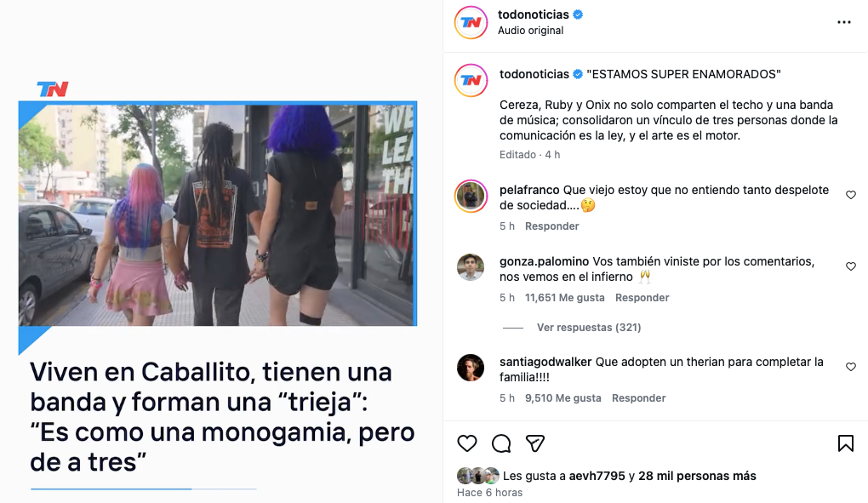Open santiagodwalker's profile picture
Screen dimensions: 868x503
(x=471, y=368)
